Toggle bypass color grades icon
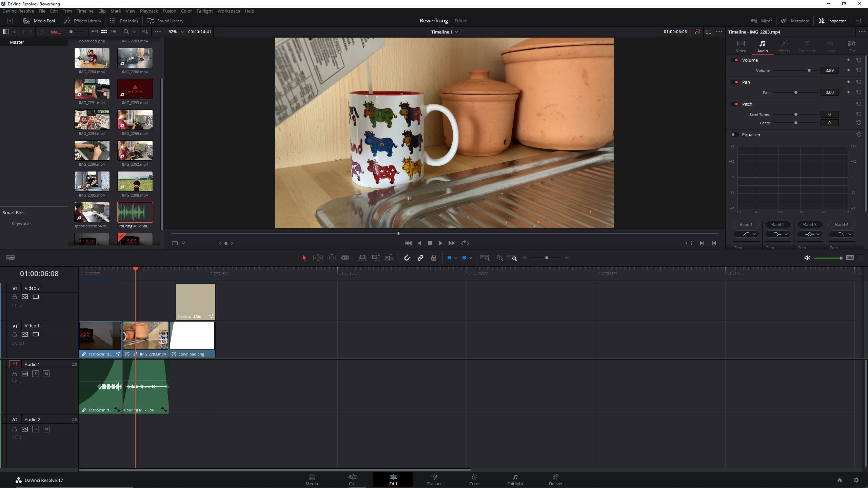Image resolution: width=868 pixels, height=488 pixels. tap(697, 32)
